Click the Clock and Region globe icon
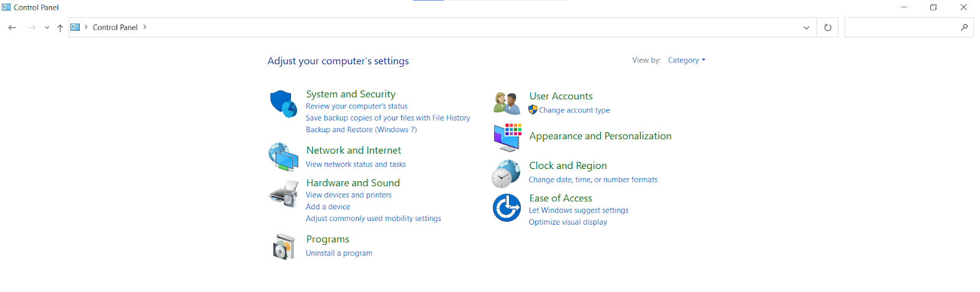 point(506,174)
